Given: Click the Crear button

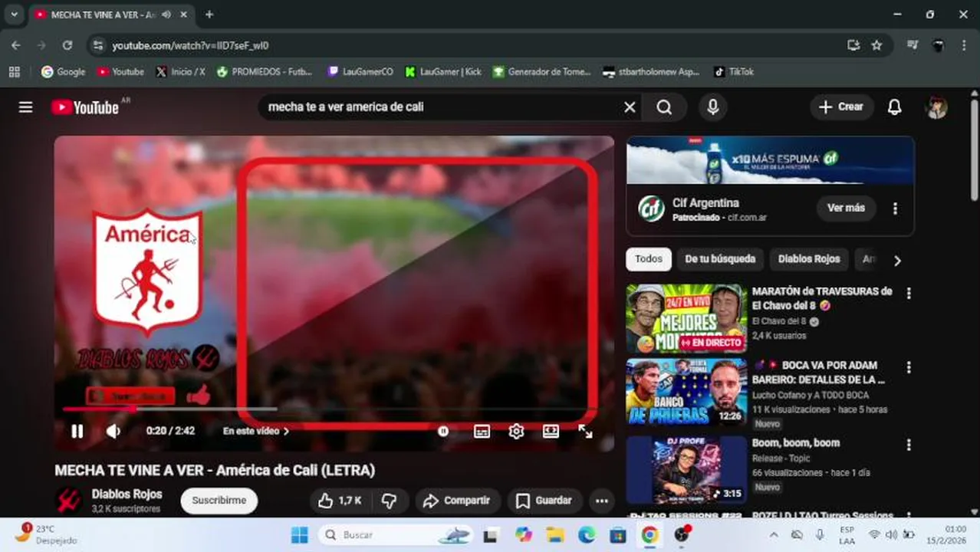Looking at the screenshot, I should (x=841, y=107).
